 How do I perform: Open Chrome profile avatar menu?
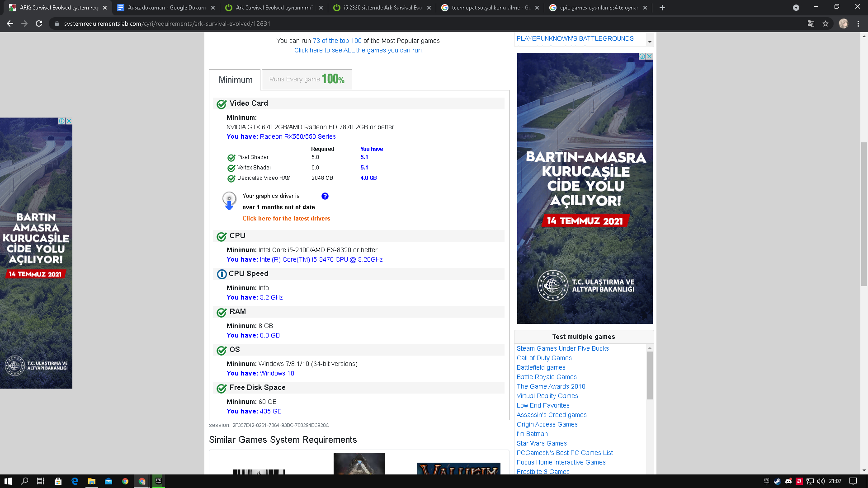click(843, 23)
